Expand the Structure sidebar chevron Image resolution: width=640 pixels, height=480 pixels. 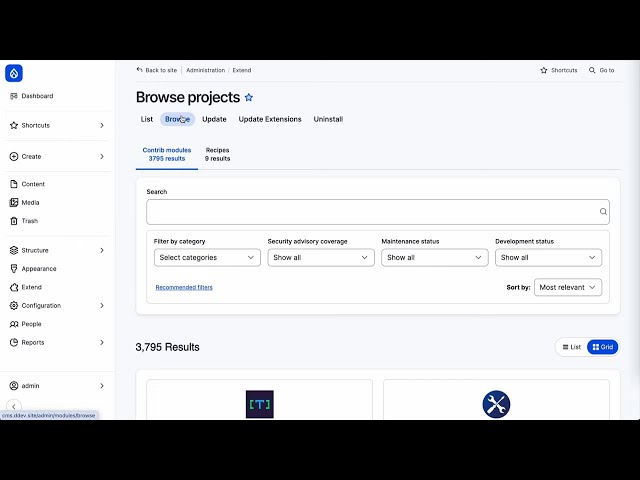(x=102, y=250)
